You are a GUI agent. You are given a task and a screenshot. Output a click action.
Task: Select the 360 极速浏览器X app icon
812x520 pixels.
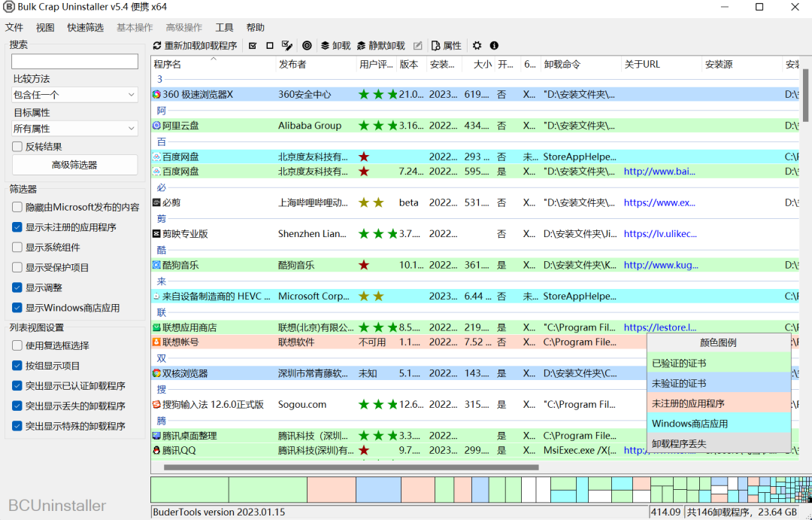pyautogui.click(x=156, y=94)
